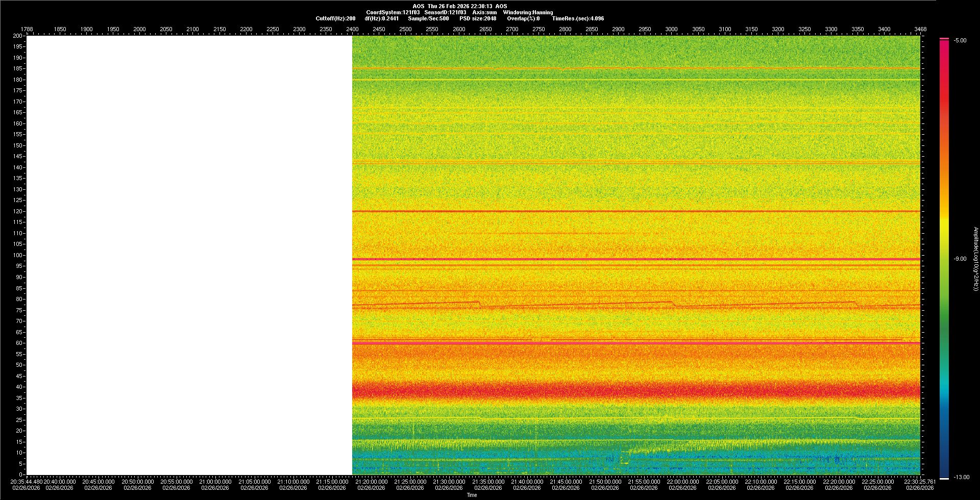Click the blank white no-data region
This screenshot has width=980, height=500.
click(x=189, y=255)
